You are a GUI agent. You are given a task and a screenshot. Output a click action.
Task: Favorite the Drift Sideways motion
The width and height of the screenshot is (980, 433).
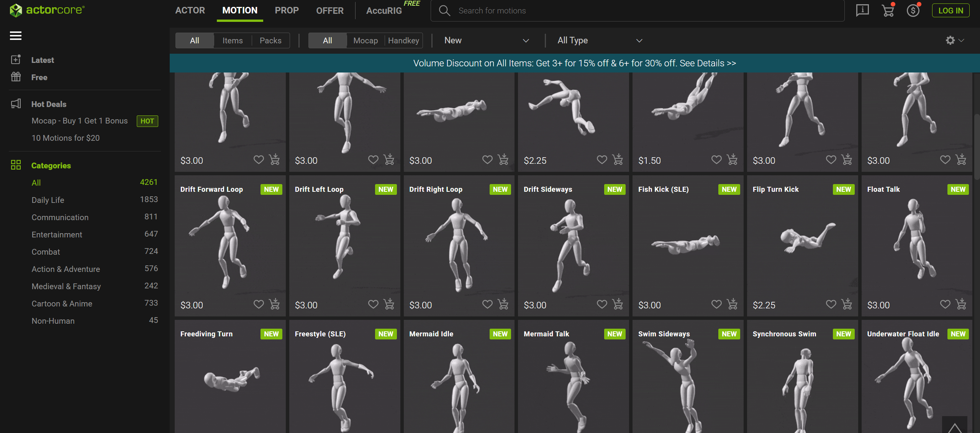point(602,304)
